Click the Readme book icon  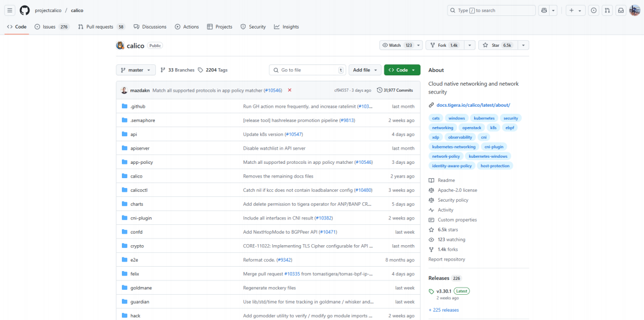tap(431, 180)
